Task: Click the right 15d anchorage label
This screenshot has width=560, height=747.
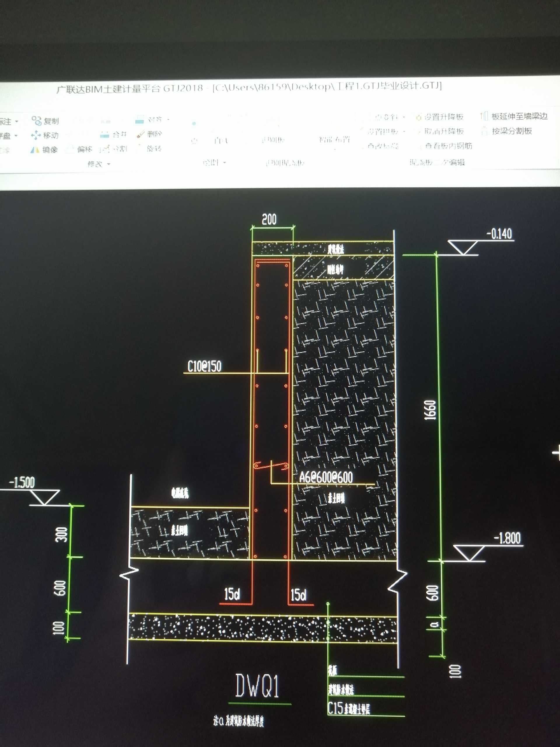Action: tap(299, 595)
